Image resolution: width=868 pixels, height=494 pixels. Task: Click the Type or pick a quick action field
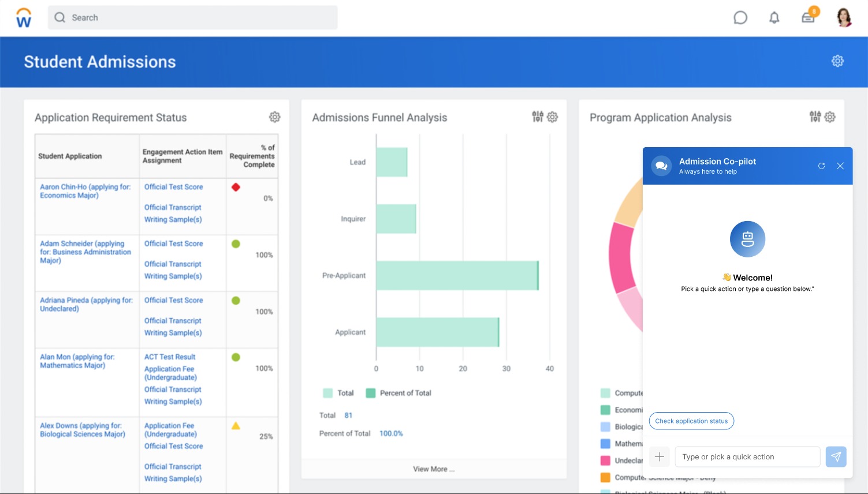[747, 456]
